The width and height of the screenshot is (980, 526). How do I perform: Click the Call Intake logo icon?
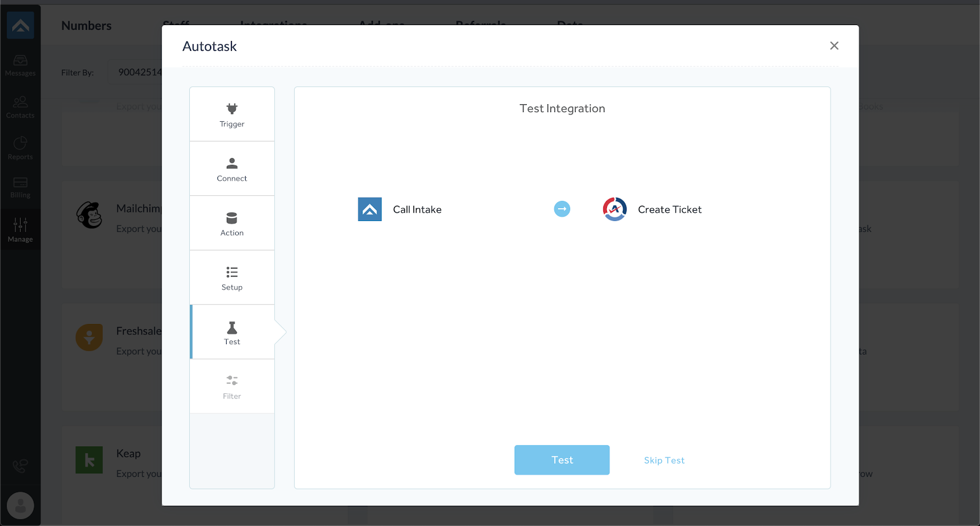370,209
